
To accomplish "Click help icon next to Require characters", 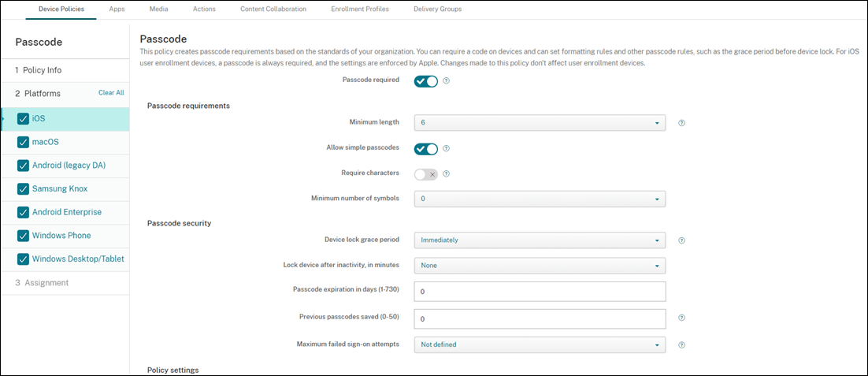I will pos(446,173).
